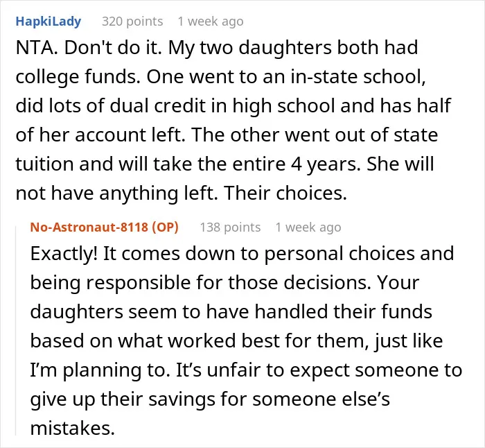The image size is (485, 448).
Task: Click the line starting "did lots of dual credit"
Action: tap(233, 106)
